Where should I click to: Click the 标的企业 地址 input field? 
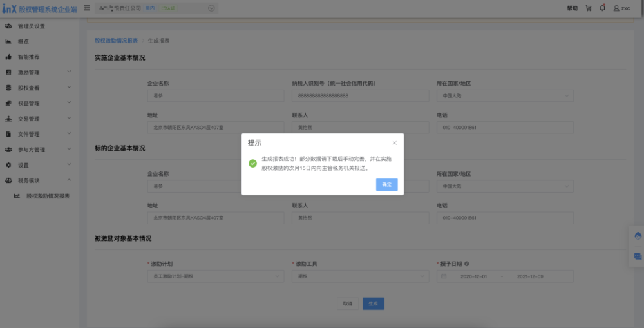pyautogui.click(x=216, y=218)
